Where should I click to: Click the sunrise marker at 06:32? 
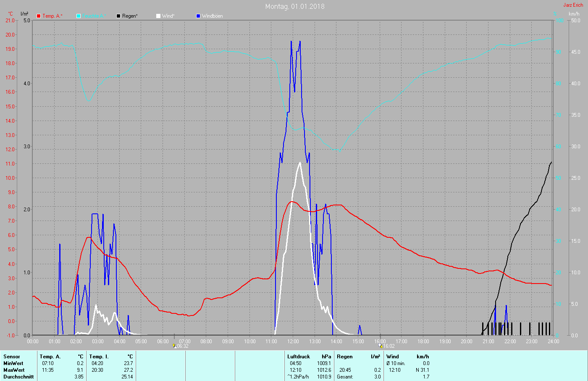click(175, 346)
